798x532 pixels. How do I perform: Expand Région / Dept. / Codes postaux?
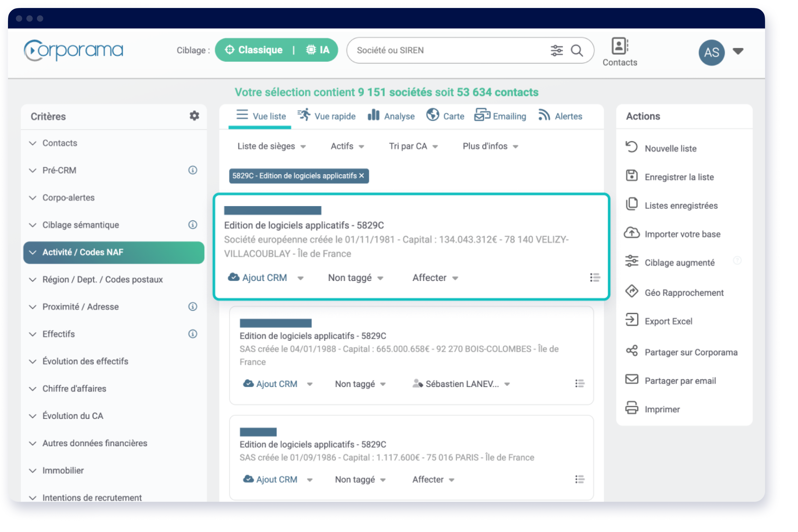click(x=114, y=279)
